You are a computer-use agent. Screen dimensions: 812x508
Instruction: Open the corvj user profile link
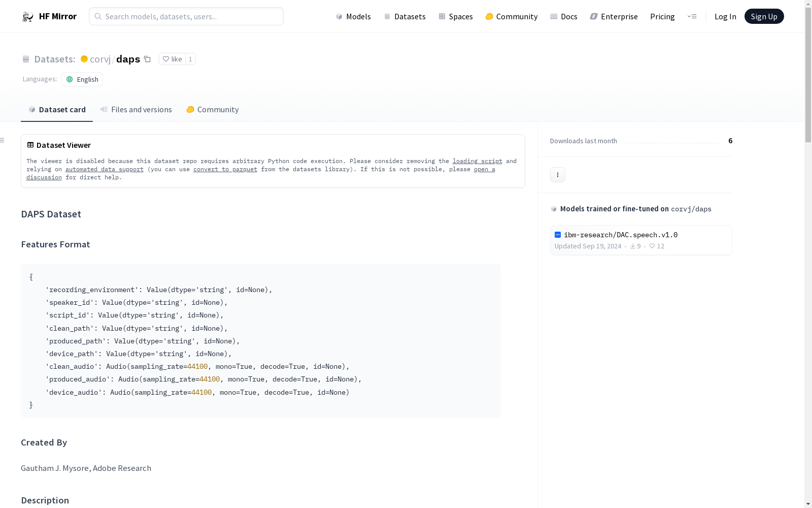(100, 59)
